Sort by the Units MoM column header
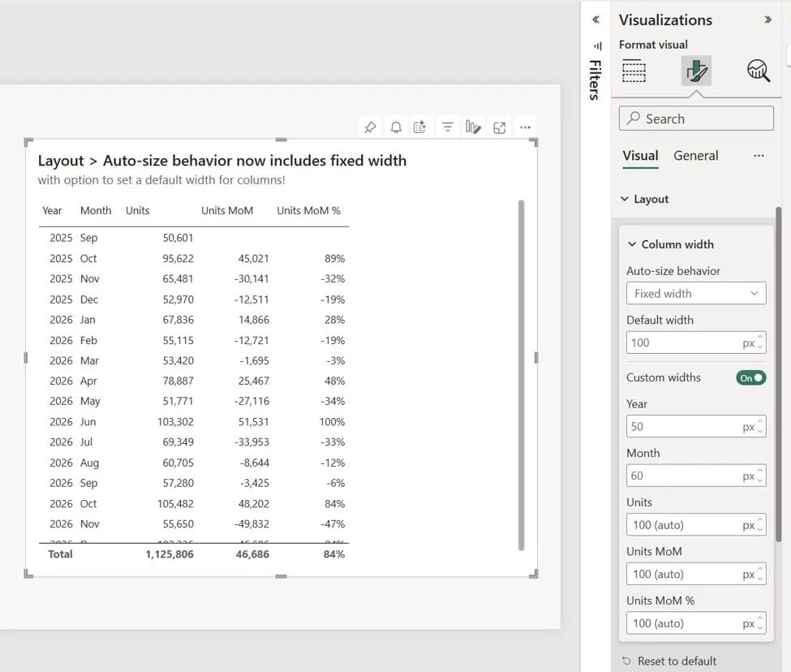This screenshot has height=672, width=791. pyautogui.click(x=227, y=211)
